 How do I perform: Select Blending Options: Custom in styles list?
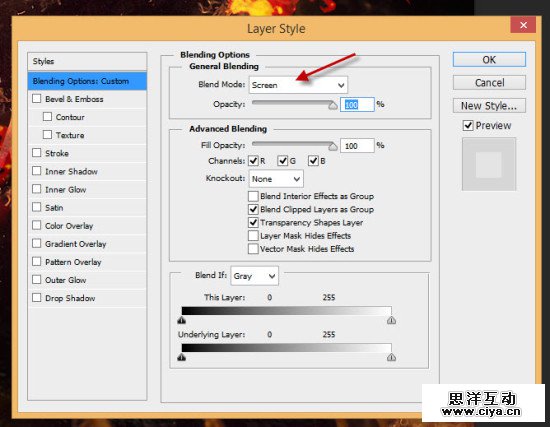[87, 81]
